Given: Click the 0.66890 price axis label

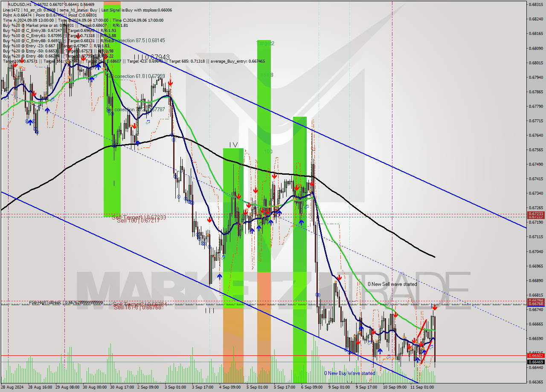Looking at the screenshot, I should pyautogui.click(x=536, y=280).
